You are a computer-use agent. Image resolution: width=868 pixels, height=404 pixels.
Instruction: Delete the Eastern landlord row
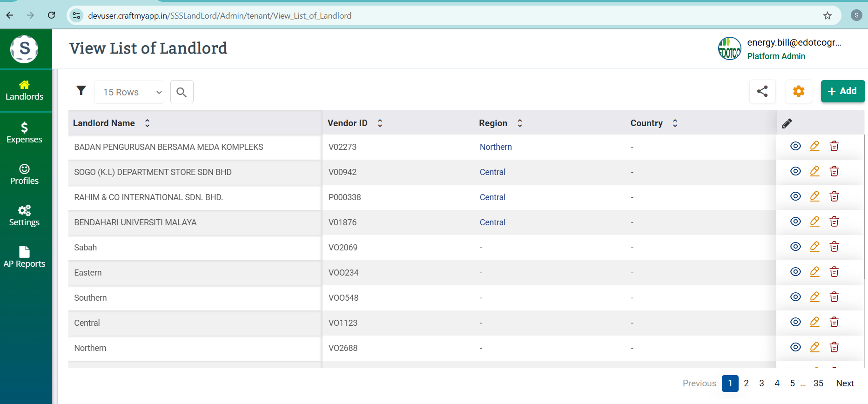pyautogui.click(x=834, y=272)
